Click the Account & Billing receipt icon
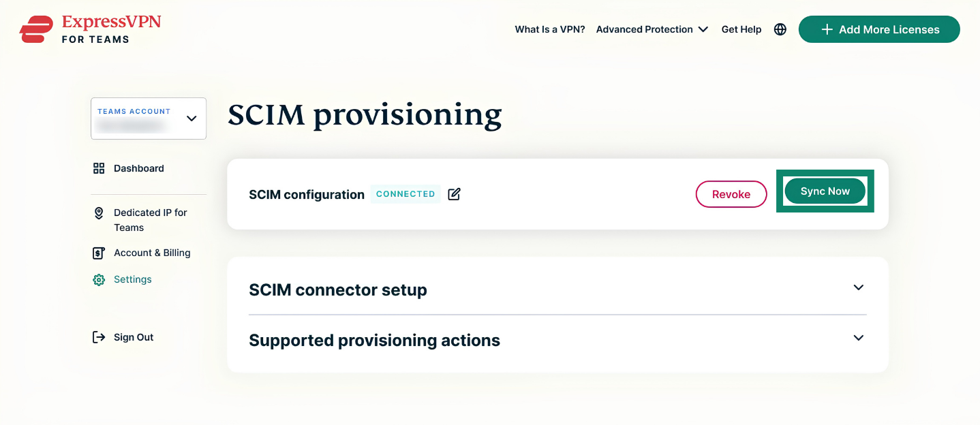 [99, 253]
